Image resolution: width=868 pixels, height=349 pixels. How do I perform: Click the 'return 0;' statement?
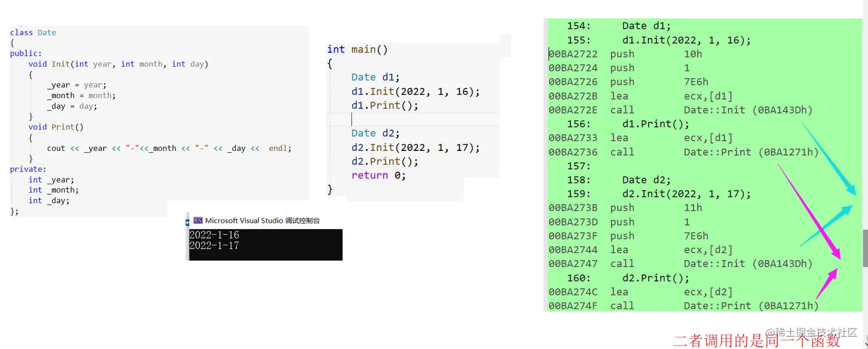point(379,175)
